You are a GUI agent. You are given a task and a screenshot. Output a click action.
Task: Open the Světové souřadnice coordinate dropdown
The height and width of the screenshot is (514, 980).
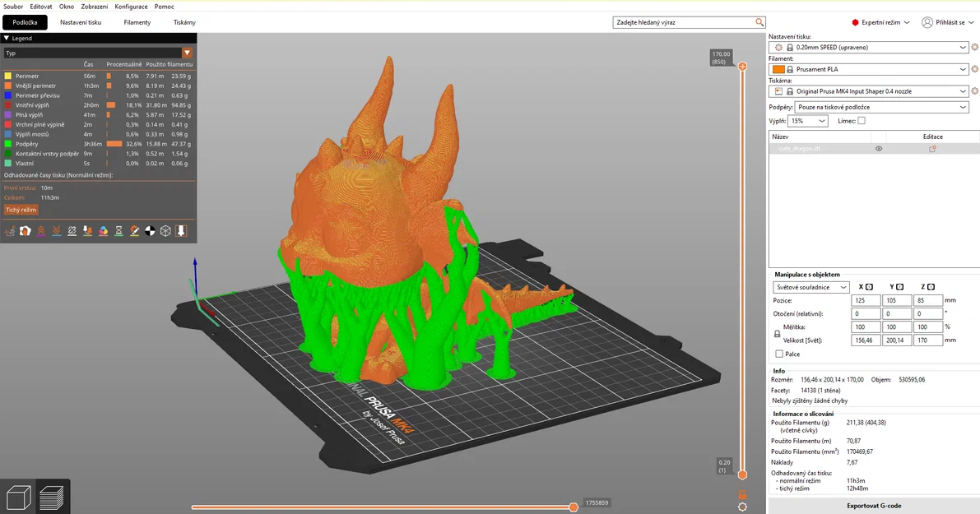[810, 287]
